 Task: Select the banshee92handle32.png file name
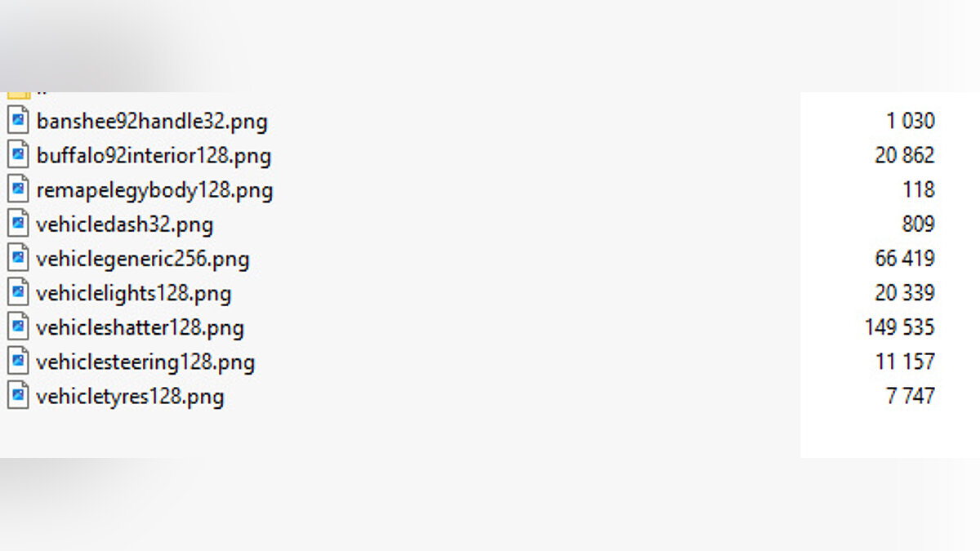click(152, 122)
